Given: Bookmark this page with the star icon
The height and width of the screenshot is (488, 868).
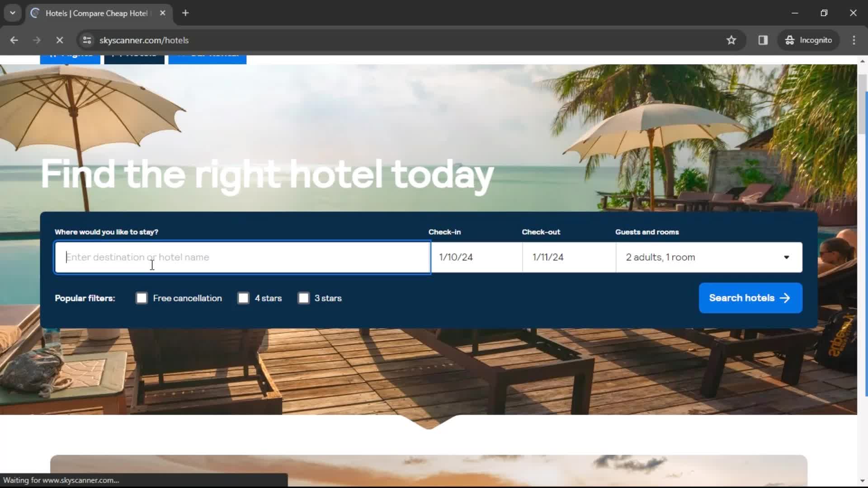Looking at the screenshot, I should tap(731, 40).
